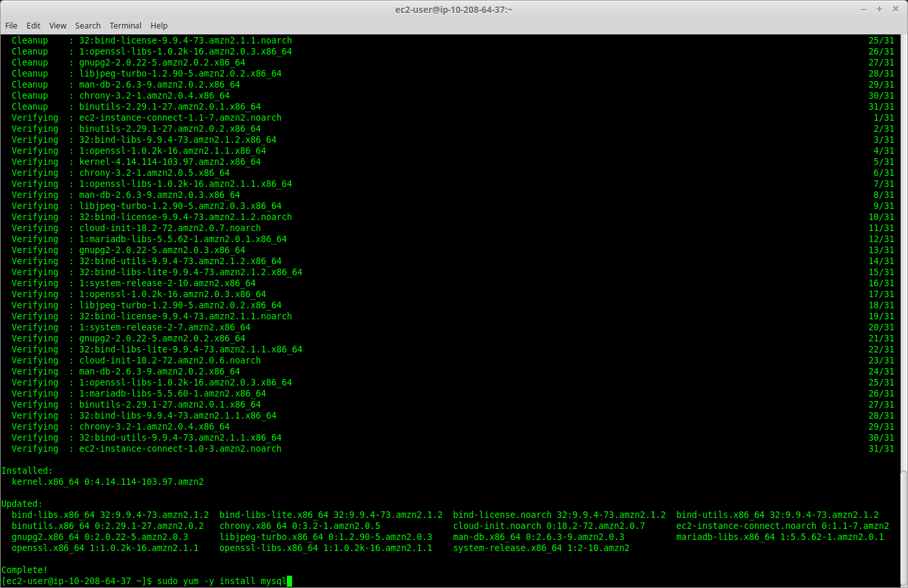Click the '16/31' progress counter
Viewport: 908px width, 588px height.
click(x=881, y=283)
